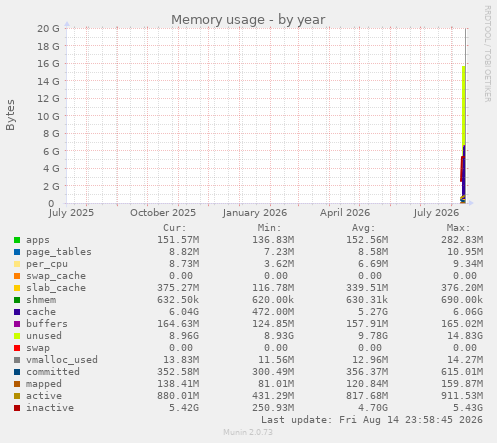Viewport: 497px width, 443px height.
Task: Click the red inactive line in graph
Action: point(462,169)
